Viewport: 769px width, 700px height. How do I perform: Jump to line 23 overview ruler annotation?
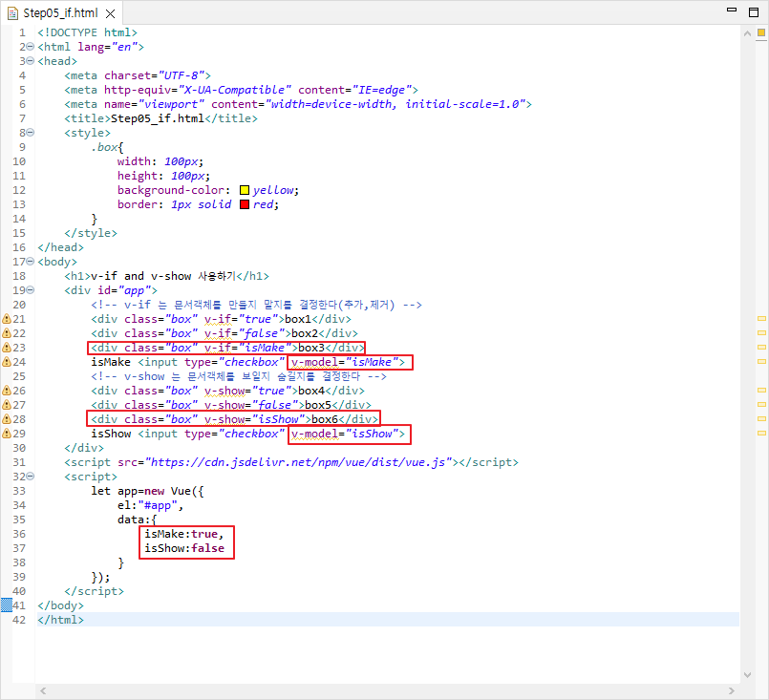click(x=761, y=347)
